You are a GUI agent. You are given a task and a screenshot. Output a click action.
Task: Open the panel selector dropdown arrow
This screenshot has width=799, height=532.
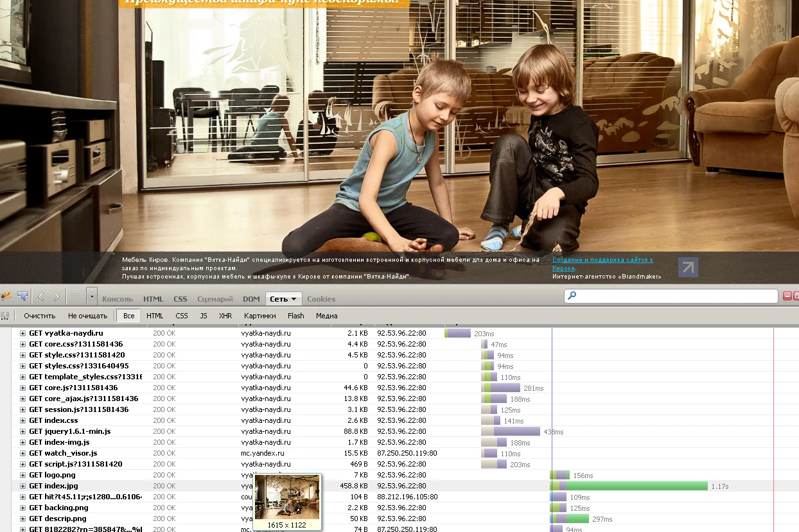pos(92,296)
